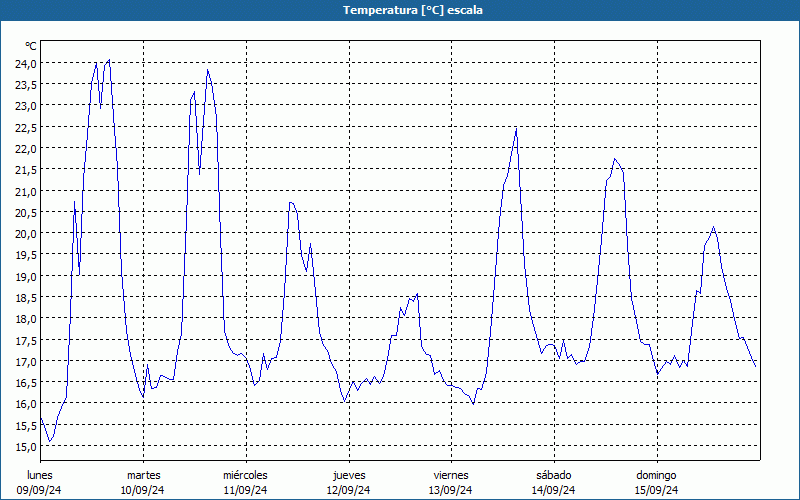Select the 20,0 value on the temperature axis
The width and height of the screenshot is (800, 500).
pos(26,233)
